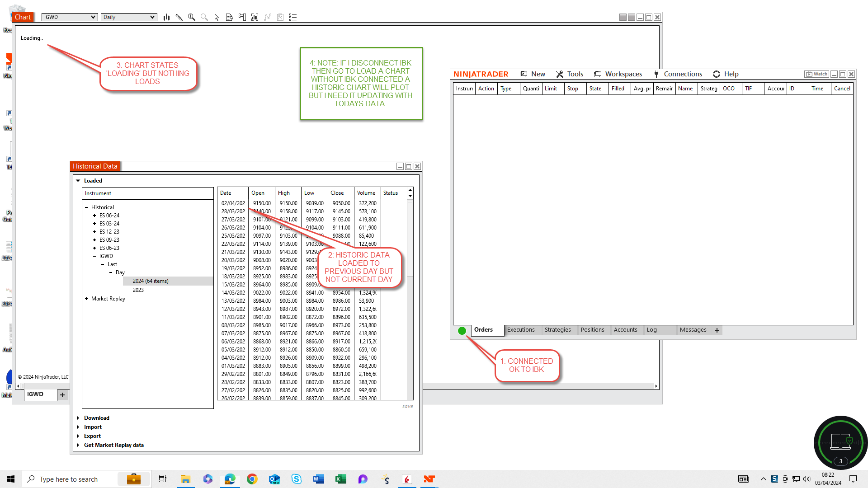
Task: Click the save link under data table
Action: 407,407
